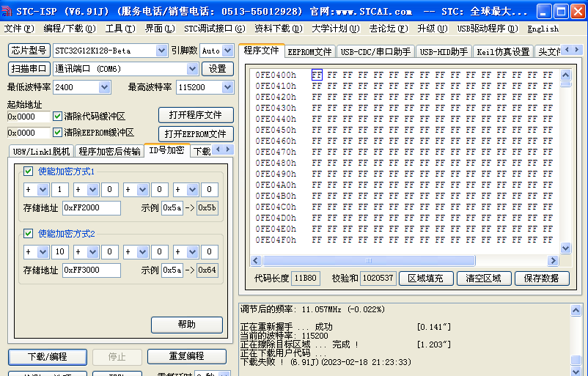Image resolution: width=588 pixels, height=376 pixels.
Task: Open first operator dropdown in encryption method 1
Action: (43, 190)
